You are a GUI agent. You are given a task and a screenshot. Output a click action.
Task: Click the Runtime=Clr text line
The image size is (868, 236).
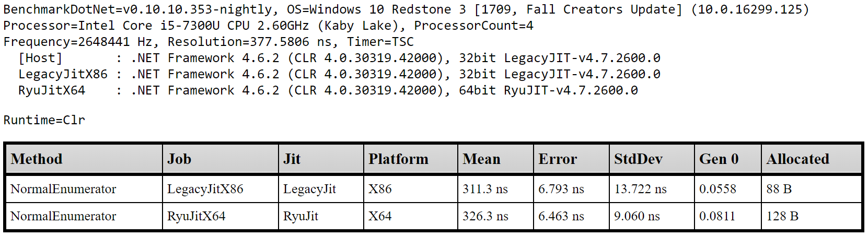[x=44, y=120]
